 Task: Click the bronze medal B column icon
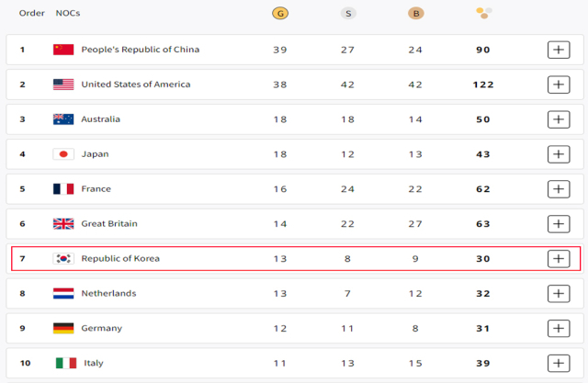pos(416,14)
